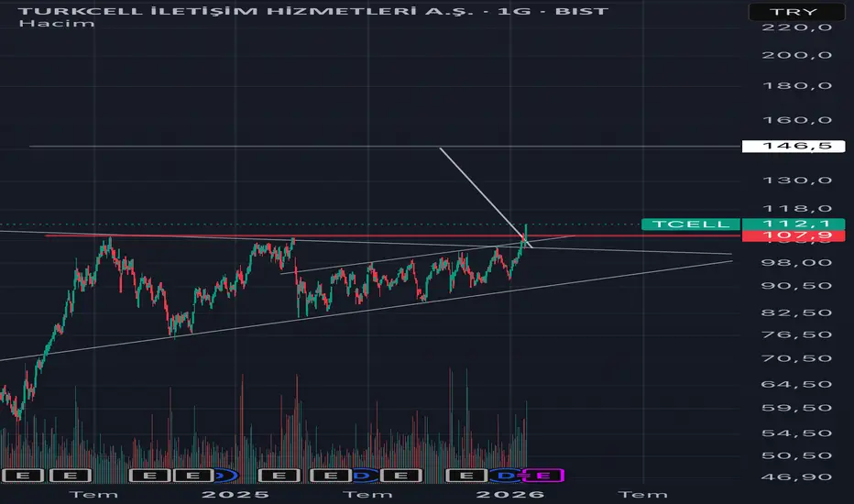Click the E marker just left of the hidden D marker
The height and width of the screenshot is (504, 854).
[193, 476]
